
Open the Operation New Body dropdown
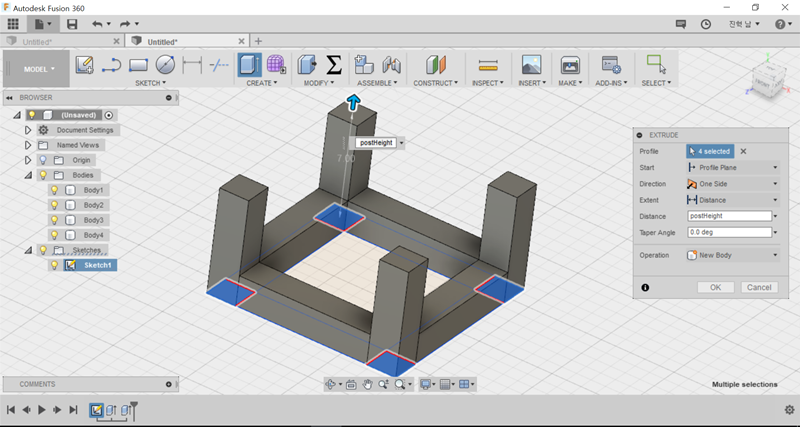(733, 255)
